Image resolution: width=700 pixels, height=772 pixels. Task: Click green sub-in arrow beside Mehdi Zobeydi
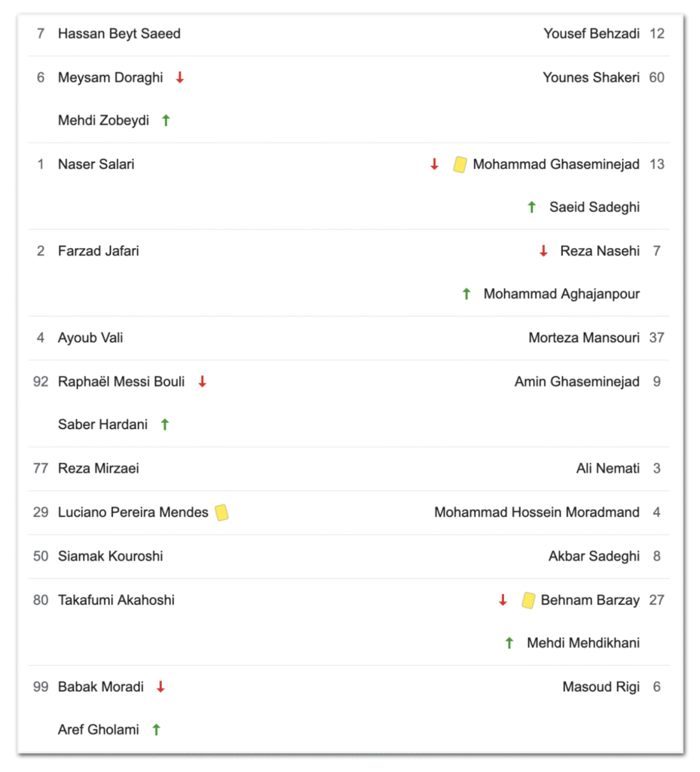coord(166,121)
